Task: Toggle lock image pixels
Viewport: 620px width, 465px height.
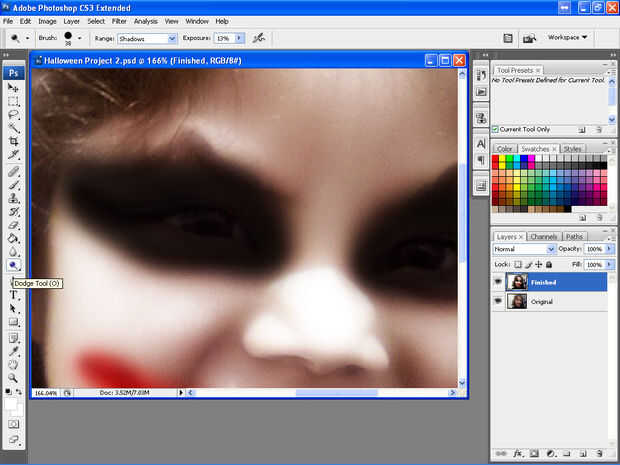Action: pos(528,264)
